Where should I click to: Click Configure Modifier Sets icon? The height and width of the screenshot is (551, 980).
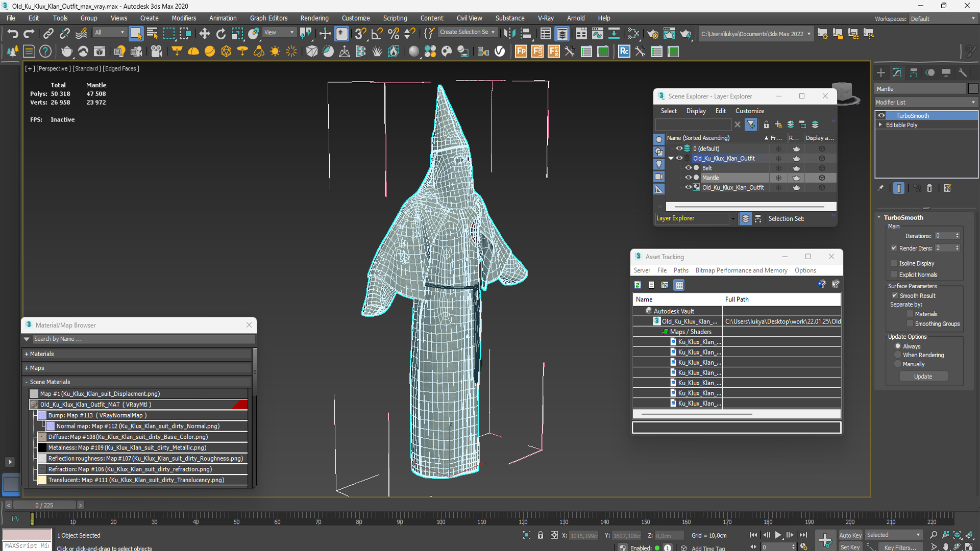947,188
